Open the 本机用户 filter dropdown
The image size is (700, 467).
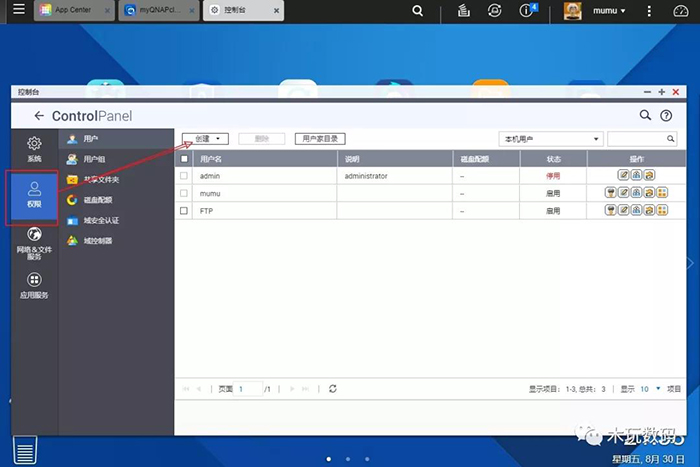click(x=551, y=139)
